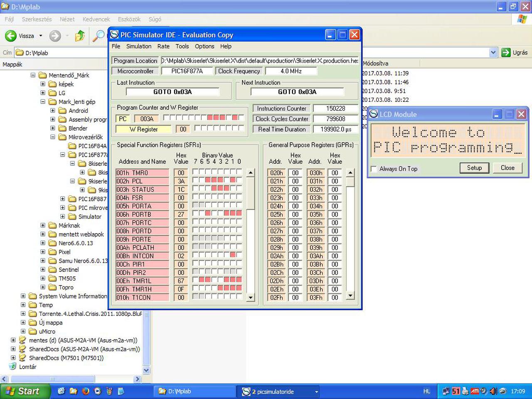Expand the Android folder node

coord(53,111)
